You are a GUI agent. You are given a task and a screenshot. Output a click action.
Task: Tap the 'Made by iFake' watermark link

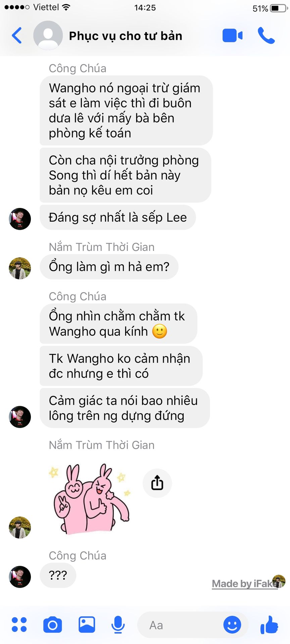(x=245, y=584)
